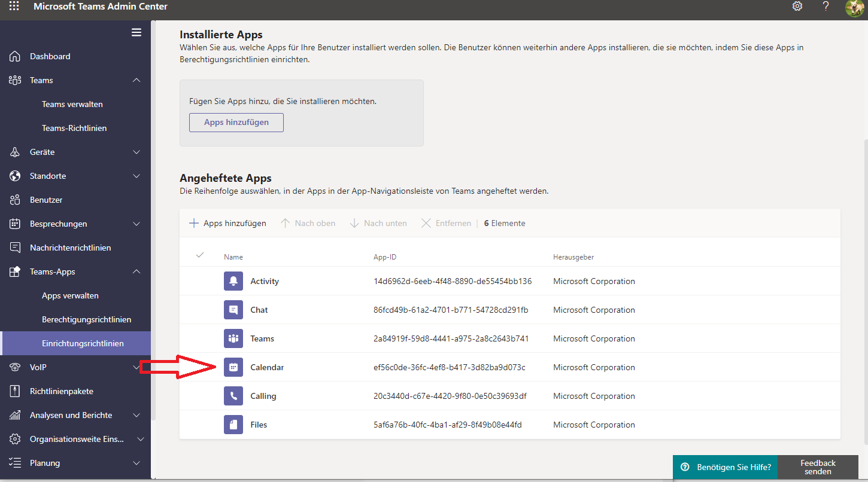The width and height of the screenshot is (868, 482).
Task: Click the Activity bell app icon
Action: 233,281
